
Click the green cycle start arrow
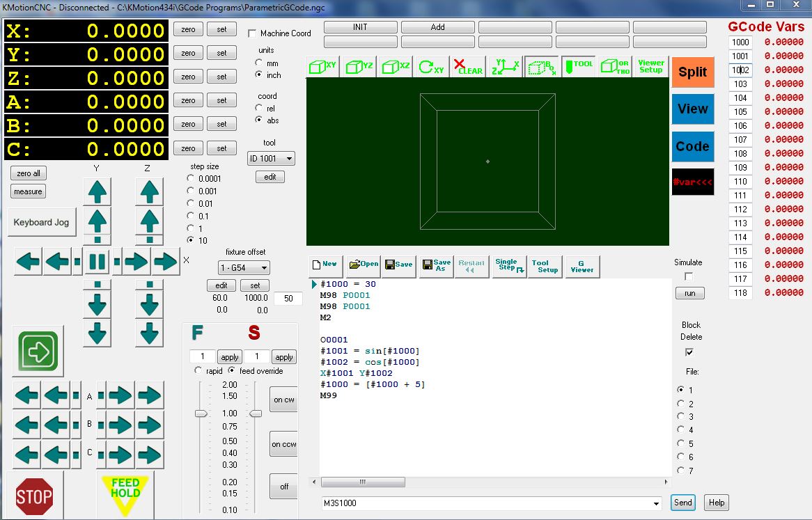point(38,351)
